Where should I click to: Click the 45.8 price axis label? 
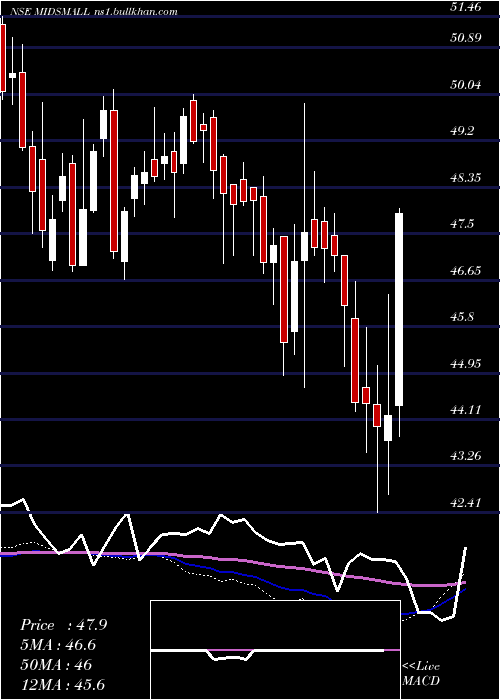pos(462,317)
